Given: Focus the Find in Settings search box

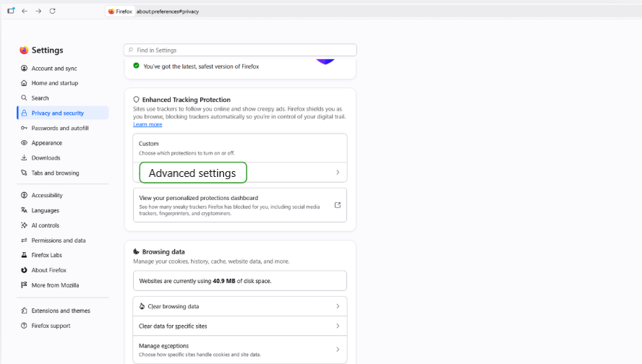Looking at the screenshot, I should pos(240,50).
